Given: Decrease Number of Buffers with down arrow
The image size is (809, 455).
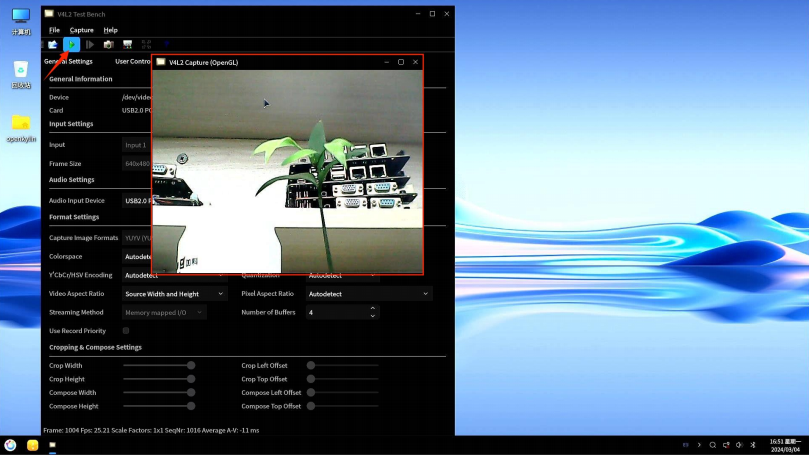Looking at the screenshot, I should click(373, 316).
